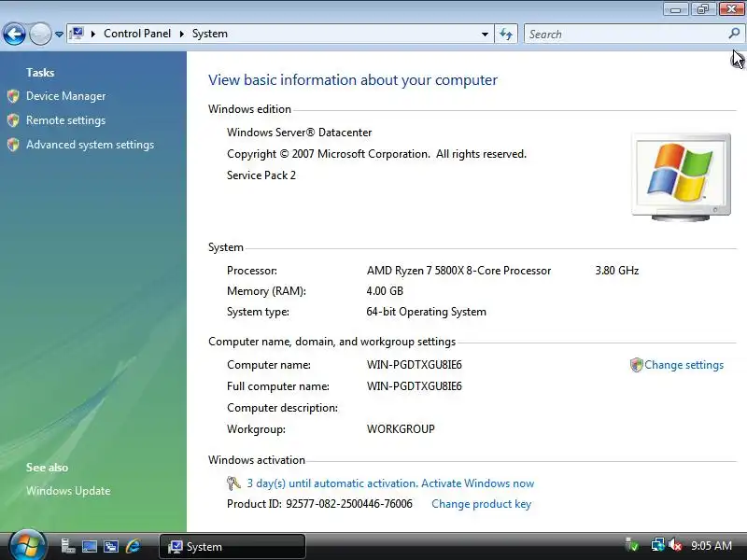The height and width of the screenshot is (560, 747).
Task: Open the Start menu orb
Action: [x=27, y=546]
